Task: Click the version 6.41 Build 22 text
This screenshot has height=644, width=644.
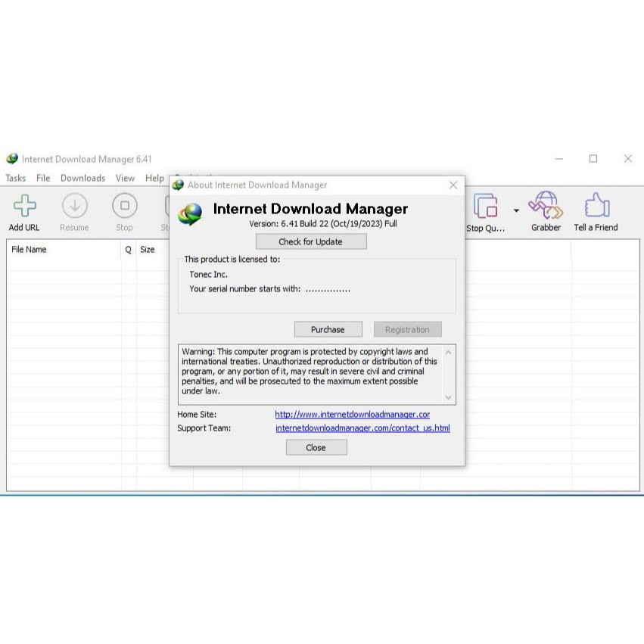Action: coord(323,224)
